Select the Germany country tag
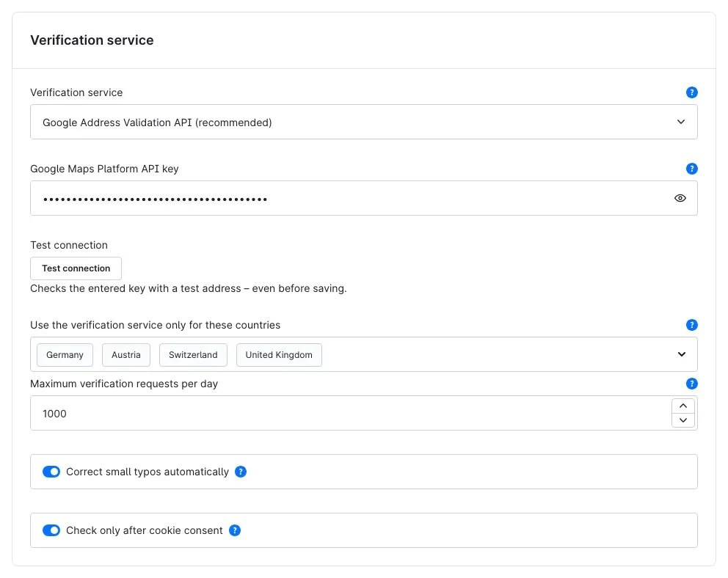 coord(65,355)
